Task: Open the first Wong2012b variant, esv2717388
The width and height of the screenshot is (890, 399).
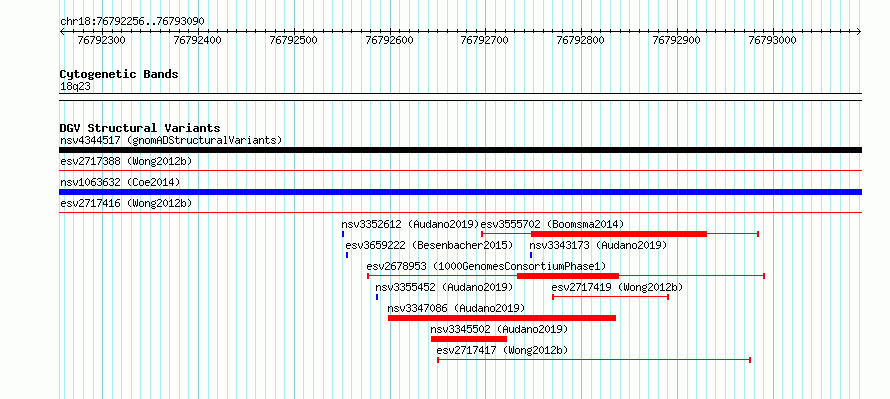Action: pos(126,161)
